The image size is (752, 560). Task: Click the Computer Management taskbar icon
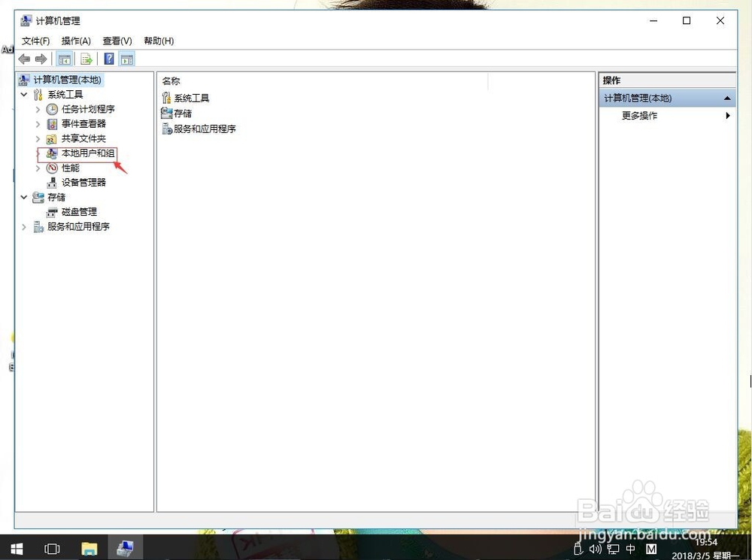click(x=125, y=549)
